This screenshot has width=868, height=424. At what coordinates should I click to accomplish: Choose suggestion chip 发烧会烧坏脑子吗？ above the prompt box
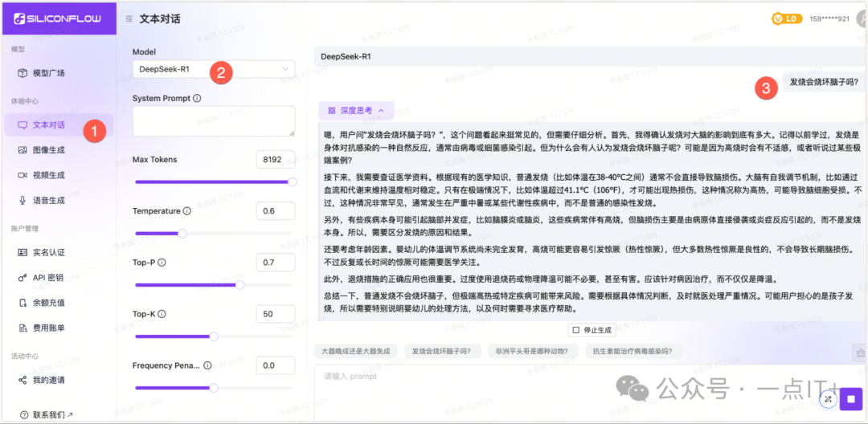[442, 351]
